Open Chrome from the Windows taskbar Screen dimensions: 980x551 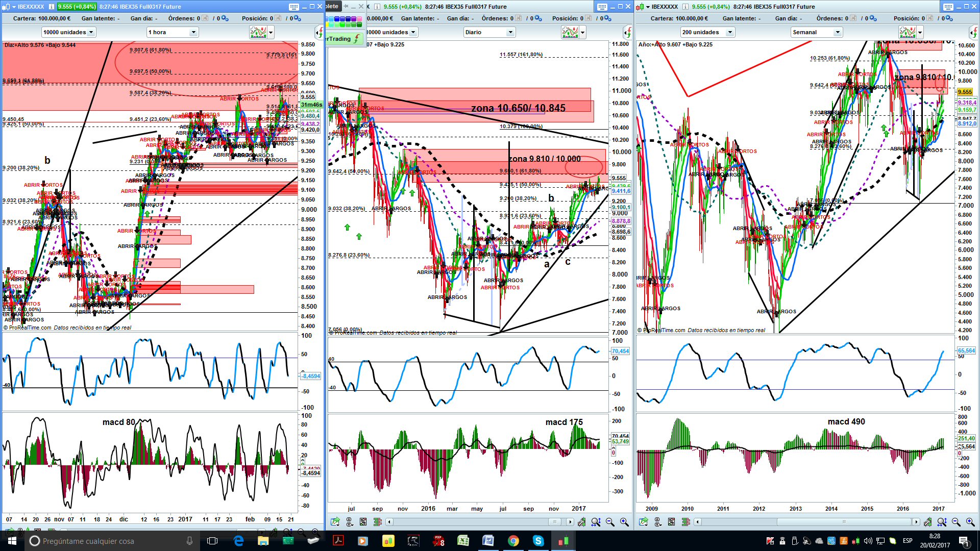[x=513, y=541]
